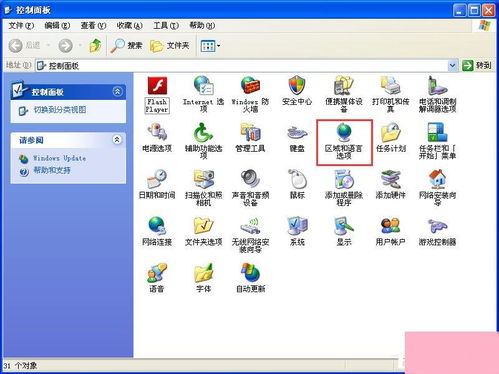Open the 帮助(H) menu
This screenshot has width=499, height=374.
pyautogui.click(x=202, y=26)
